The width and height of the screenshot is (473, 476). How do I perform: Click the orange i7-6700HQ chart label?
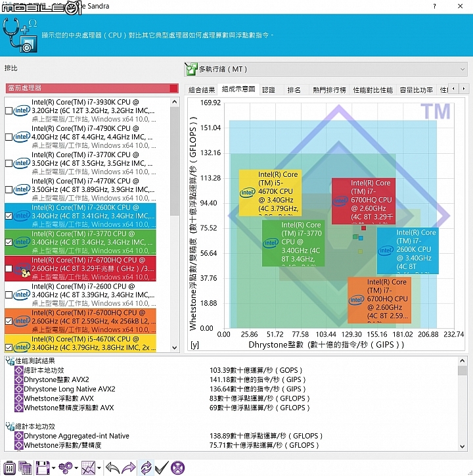coord(379,300)
